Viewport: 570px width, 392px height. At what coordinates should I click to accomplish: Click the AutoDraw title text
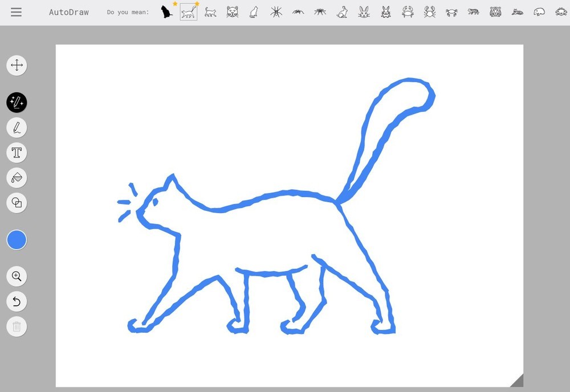68,12
